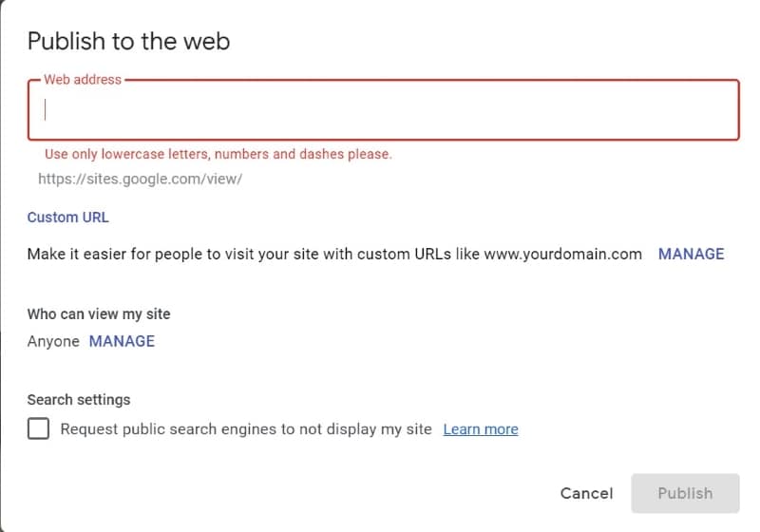Click the Search settings heading

[79, 400]
